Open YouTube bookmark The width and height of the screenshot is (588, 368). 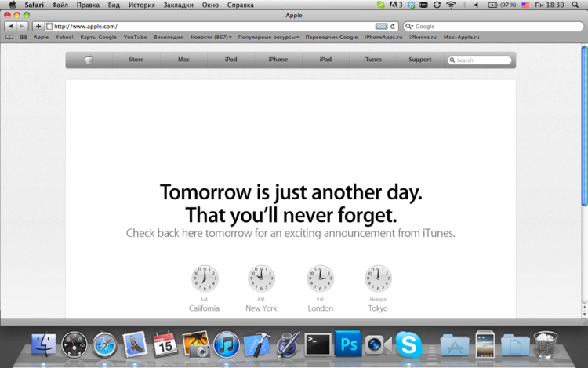(x=135, y=37)
